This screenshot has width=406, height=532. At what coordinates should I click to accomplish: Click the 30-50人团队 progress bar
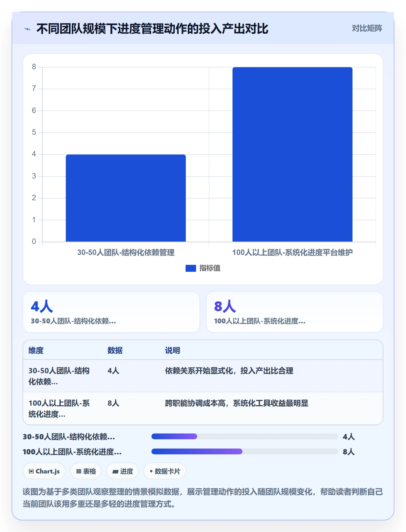point(244,436)
